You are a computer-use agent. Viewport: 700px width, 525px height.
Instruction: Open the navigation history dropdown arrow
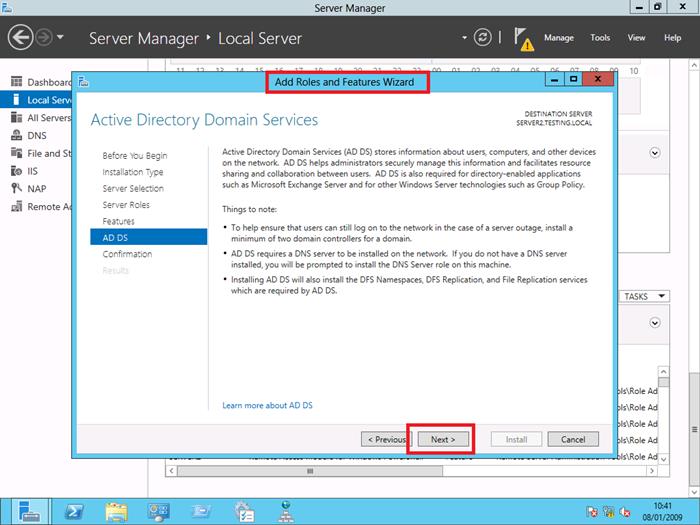point(60,37)
